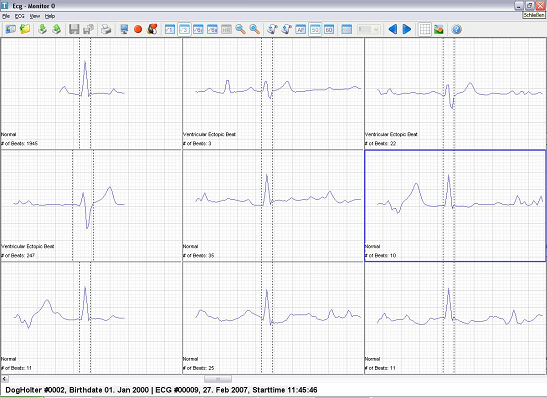Toggle the 50 speed view button
547x398 pixels.
point(315,29)
